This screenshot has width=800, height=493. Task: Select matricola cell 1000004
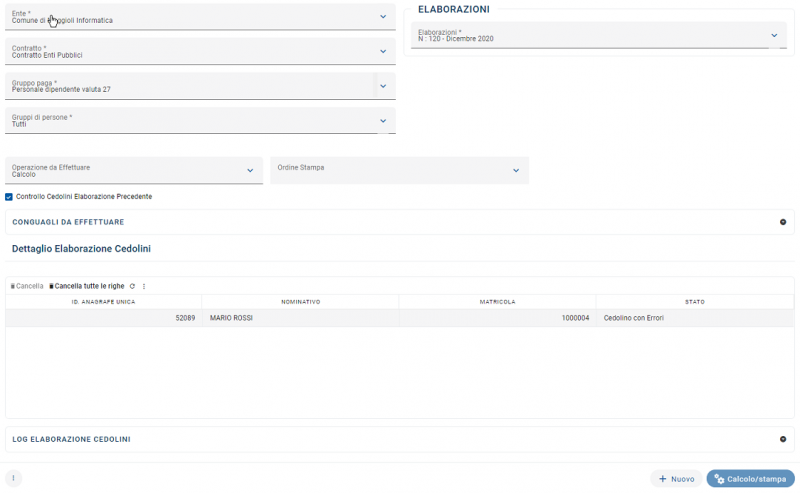click(497, 318)
